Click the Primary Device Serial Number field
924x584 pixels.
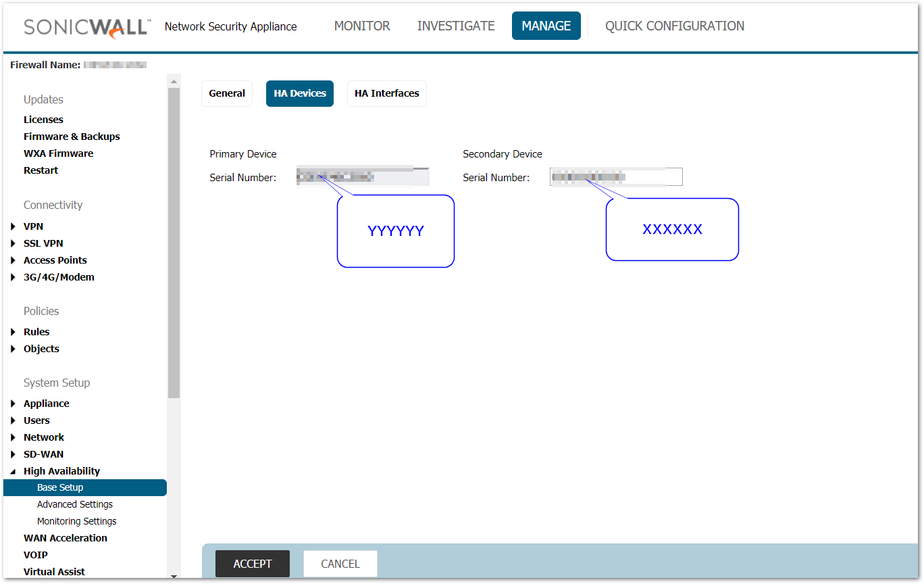(x=363, y=177)
